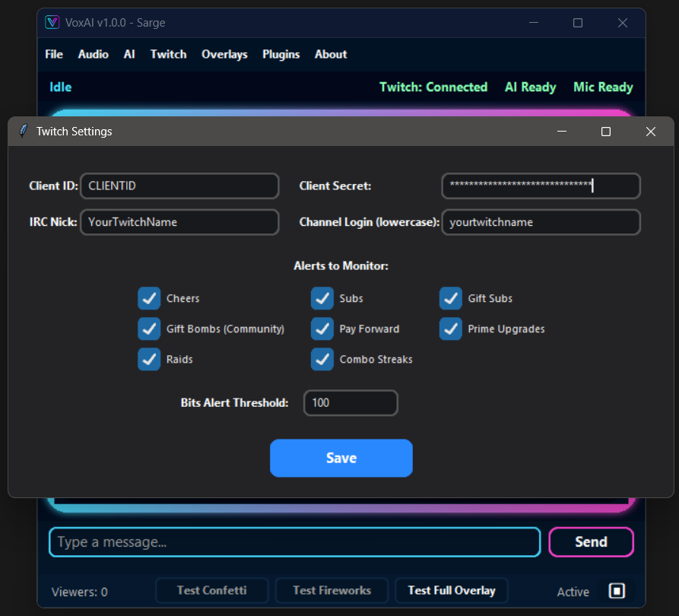Disable the Raids alert checkbox
This screenshot has height=616, width=679.
[149, 359]
